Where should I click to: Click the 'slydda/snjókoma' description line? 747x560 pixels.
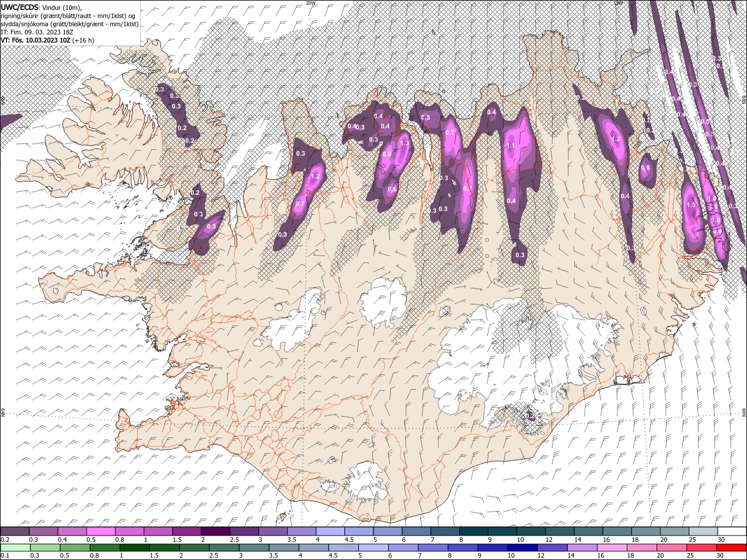point(69,24)
